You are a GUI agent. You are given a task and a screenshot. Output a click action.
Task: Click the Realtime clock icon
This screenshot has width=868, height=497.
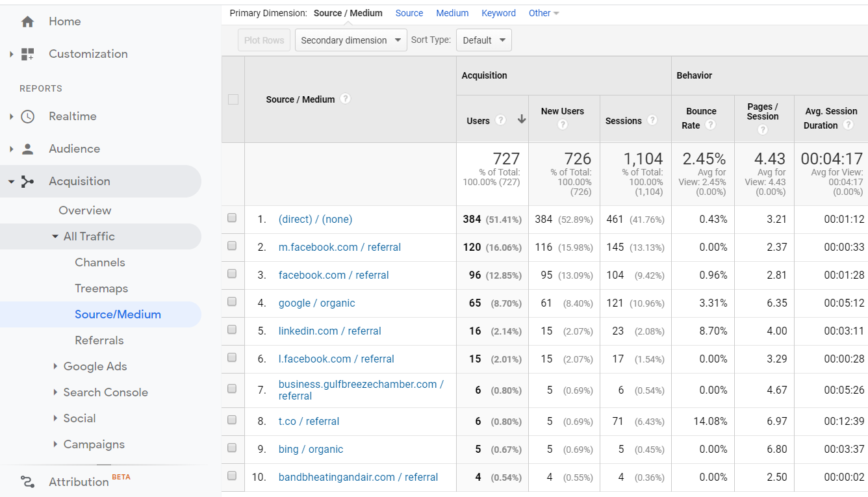coord(27,116)
